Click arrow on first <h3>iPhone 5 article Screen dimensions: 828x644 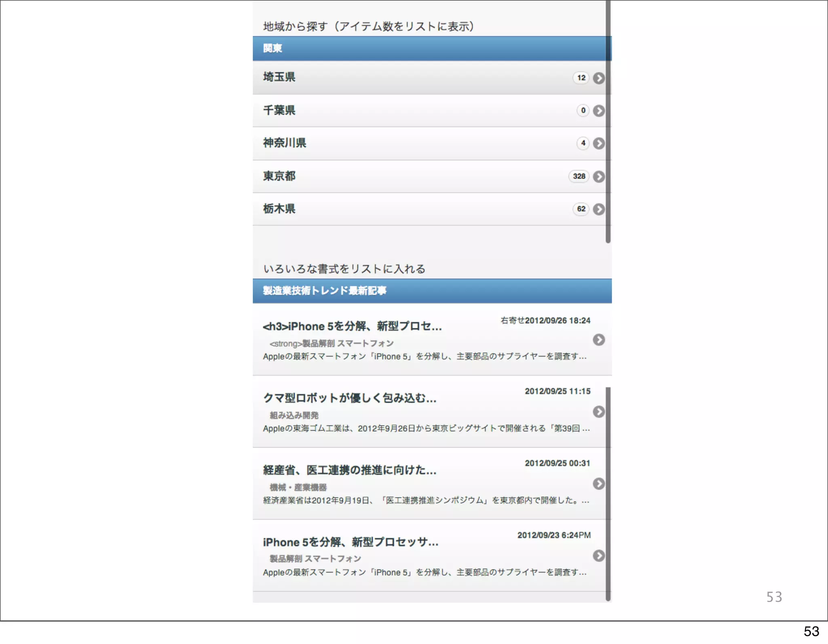coord(598,340)
